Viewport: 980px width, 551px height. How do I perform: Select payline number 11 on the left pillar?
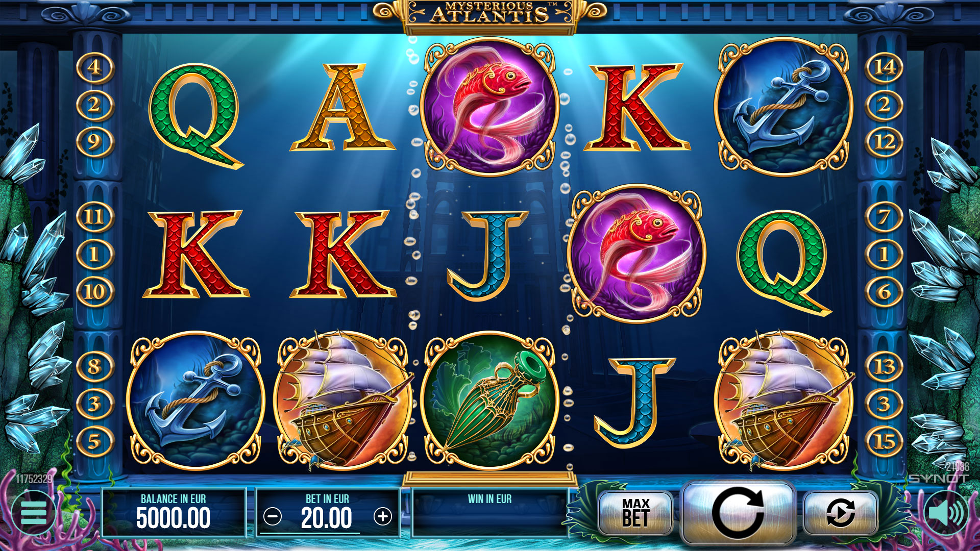pos(94,217)
